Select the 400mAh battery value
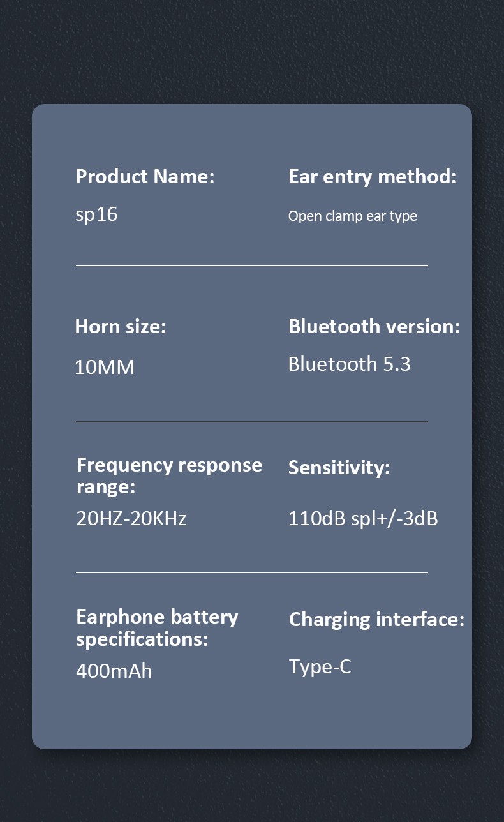The width and height of the screenshot is (504, 822). (x=114, y=671)
